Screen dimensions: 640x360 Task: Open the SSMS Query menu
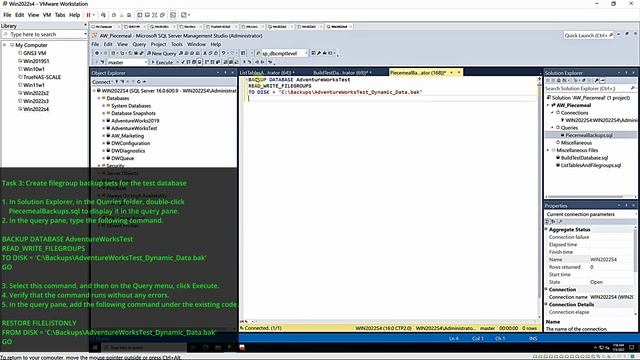tap(139, 44)
